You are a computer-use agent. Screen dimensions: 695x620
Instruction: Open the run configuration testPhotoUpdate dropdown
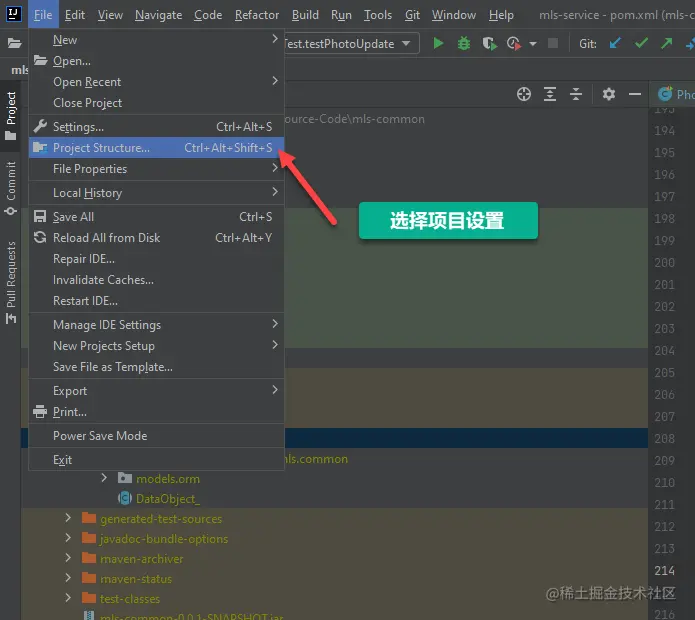351,44
